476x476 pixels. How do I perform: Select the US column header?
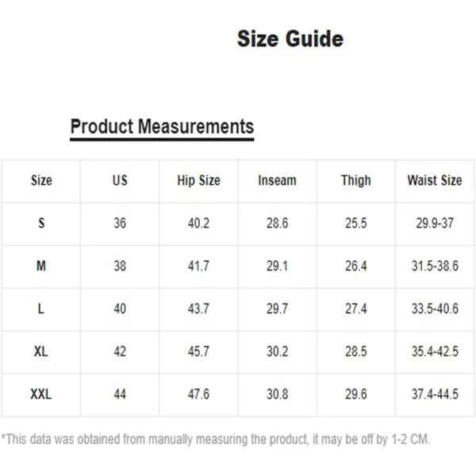tap(120, 180)
